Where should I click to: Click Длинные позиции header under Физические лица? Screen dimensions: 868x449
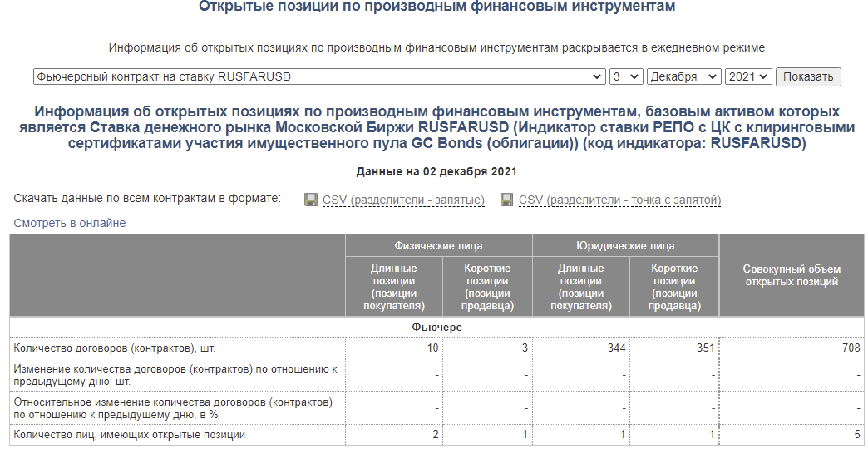tap(394, 288)
